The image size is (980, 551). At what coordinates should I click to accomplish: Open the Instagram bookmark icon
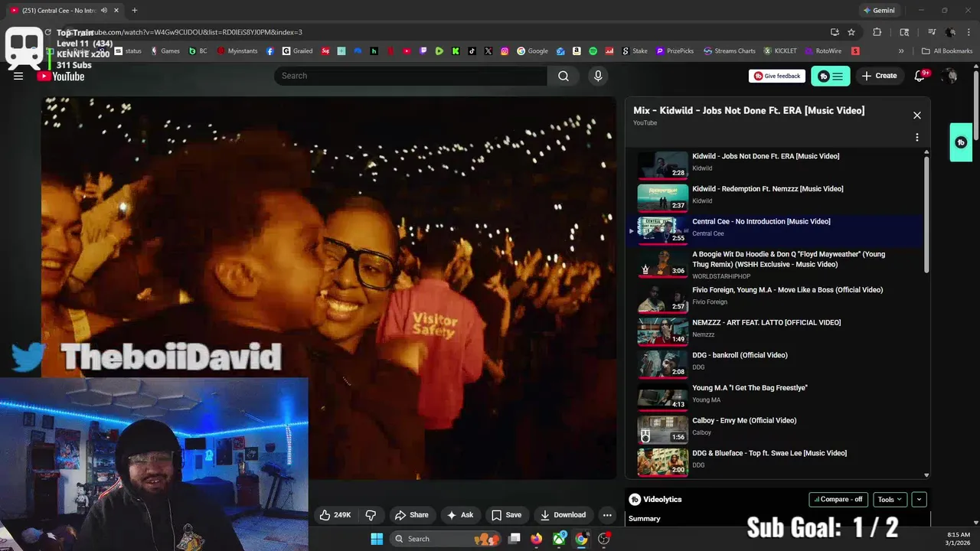point(505,51)
